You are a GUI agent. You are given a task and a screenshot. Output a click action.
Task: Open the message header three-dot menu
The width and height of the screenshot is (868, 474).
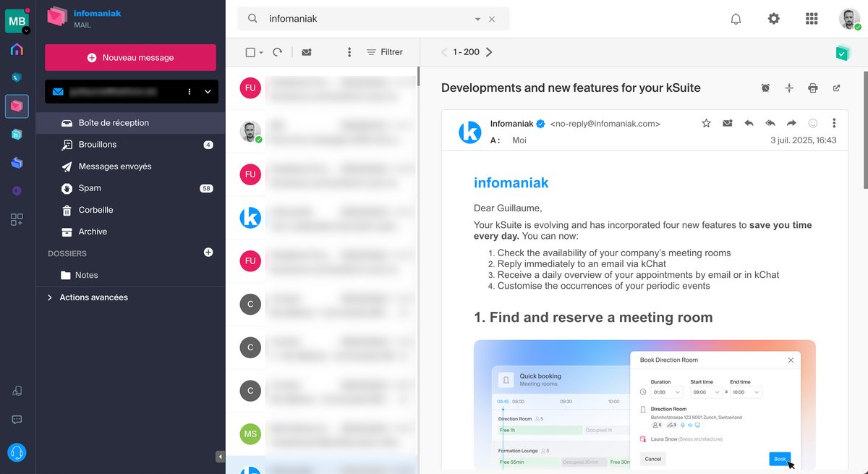pyautogui.click(x=834, y=123)
